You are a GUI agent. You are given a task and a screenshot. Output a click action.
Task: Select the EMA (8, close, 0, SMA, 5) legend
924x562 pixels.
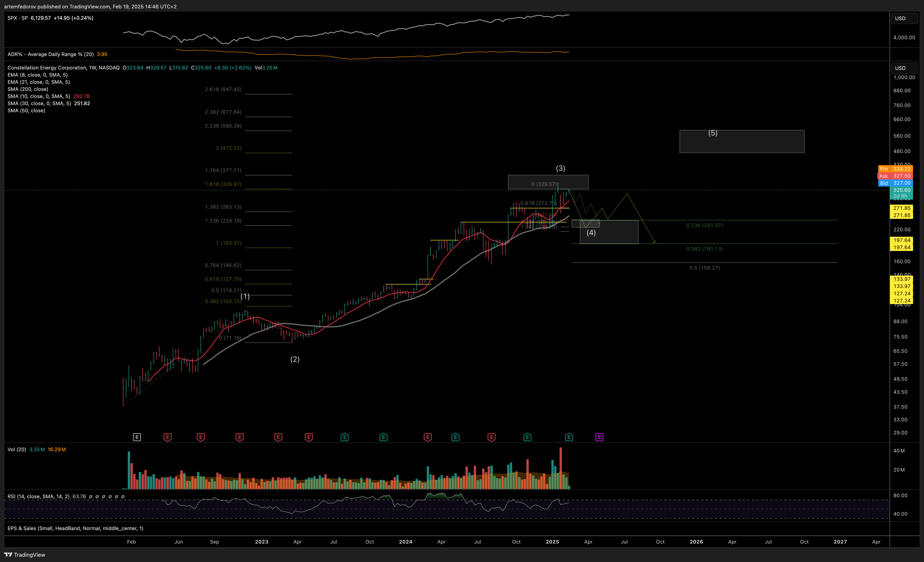[x=38, y=75]
